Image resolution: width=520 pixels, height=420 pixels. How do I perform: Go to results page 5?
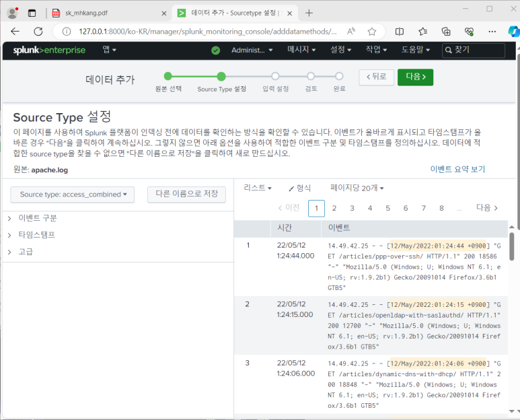(387, 208)
